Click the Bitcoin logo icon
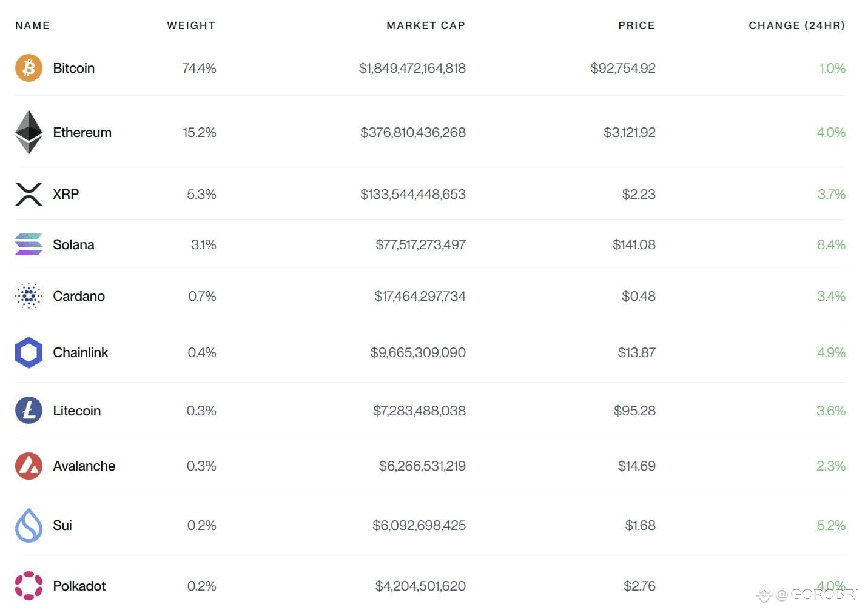The image size is (868, 610). [x=29, y=68]
